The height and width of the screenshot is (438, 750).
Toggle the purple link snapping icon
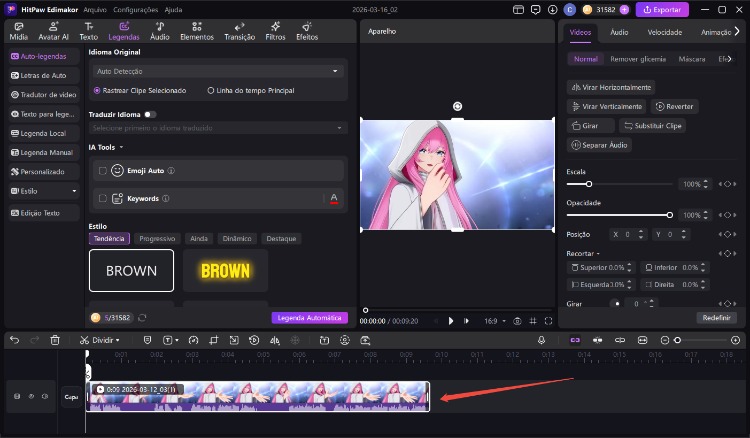[x=575, y=340]
